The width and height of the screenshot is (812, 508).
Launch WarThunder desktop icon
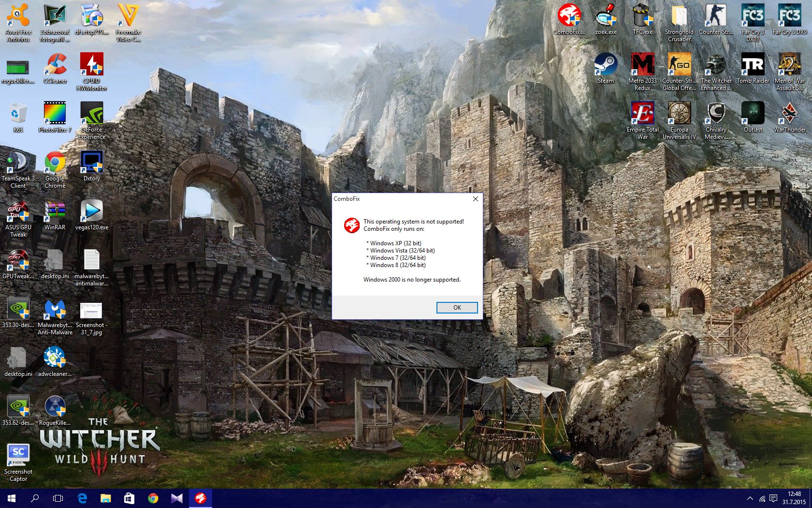tap(790, 118)
